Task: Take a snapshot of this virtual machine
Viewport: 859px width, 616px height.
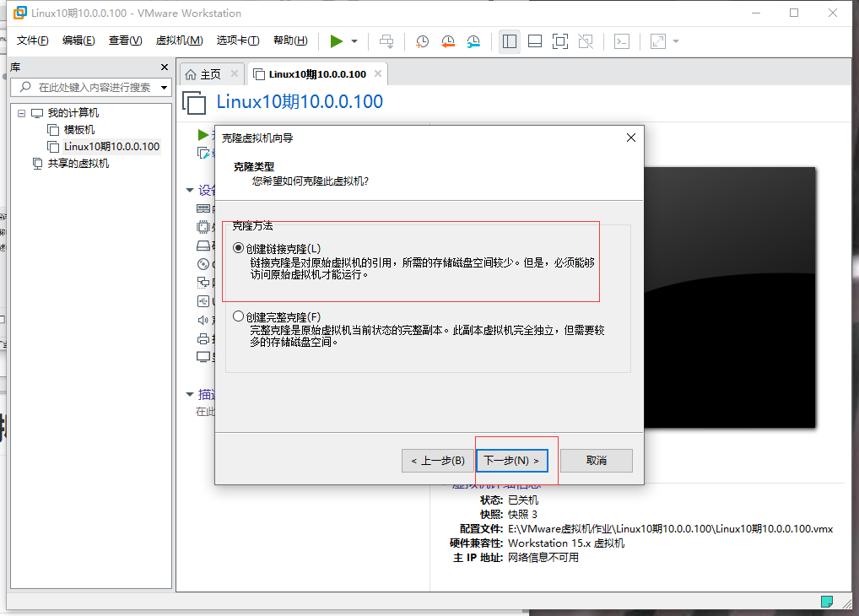Action: click(423, 41)
